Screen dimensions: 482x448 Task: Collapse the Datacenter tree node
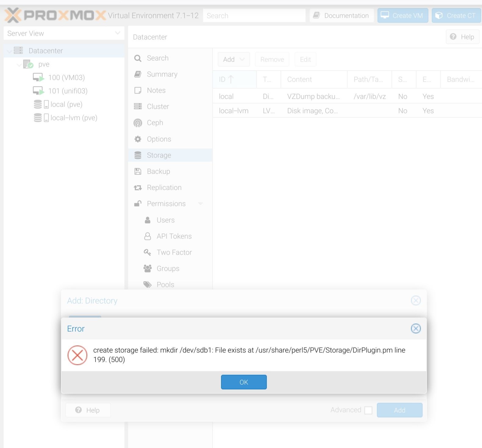(x=9, y=51)
